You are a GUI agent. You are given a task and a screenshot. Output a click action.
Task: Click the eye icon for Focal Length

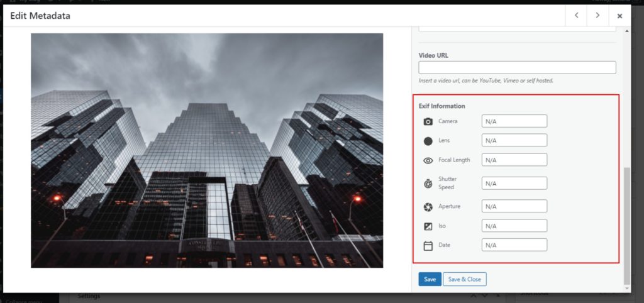tap(428, 160)
